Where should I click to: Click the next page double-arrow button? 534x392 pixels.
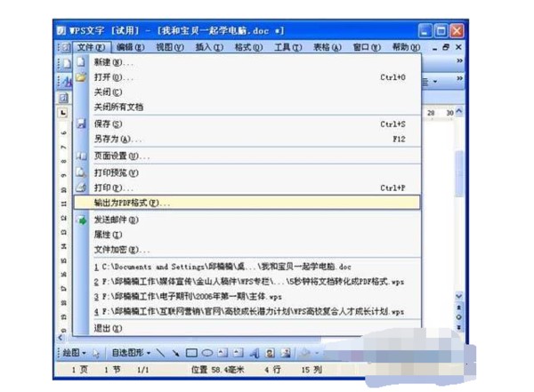tap(458, 327)
